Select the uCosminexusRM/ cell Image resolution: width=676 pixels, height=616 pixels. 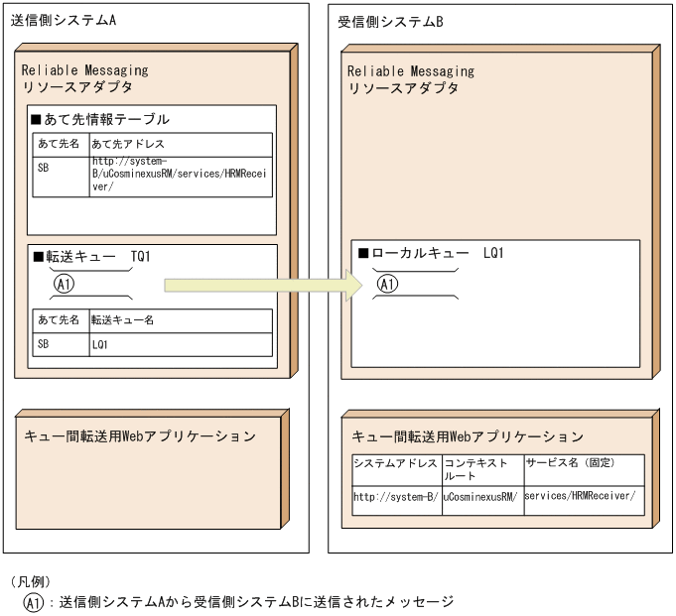[482, 501]
